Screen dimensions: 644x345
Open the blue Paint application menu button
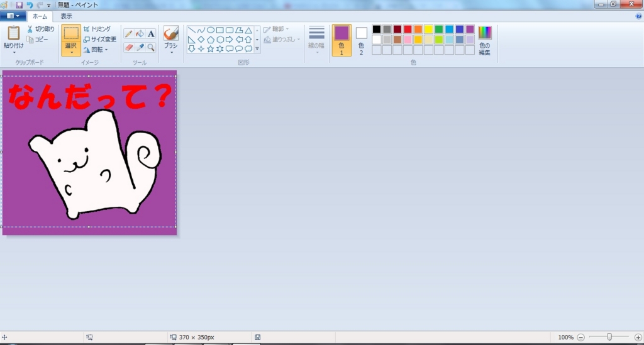pos(13,16)
